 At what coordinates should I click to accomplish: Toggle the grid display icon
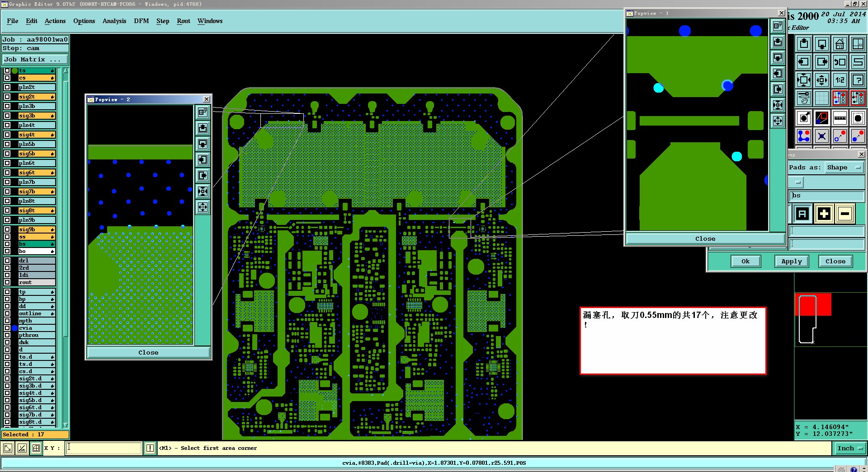pyautogui.click(x=821, y=98)
